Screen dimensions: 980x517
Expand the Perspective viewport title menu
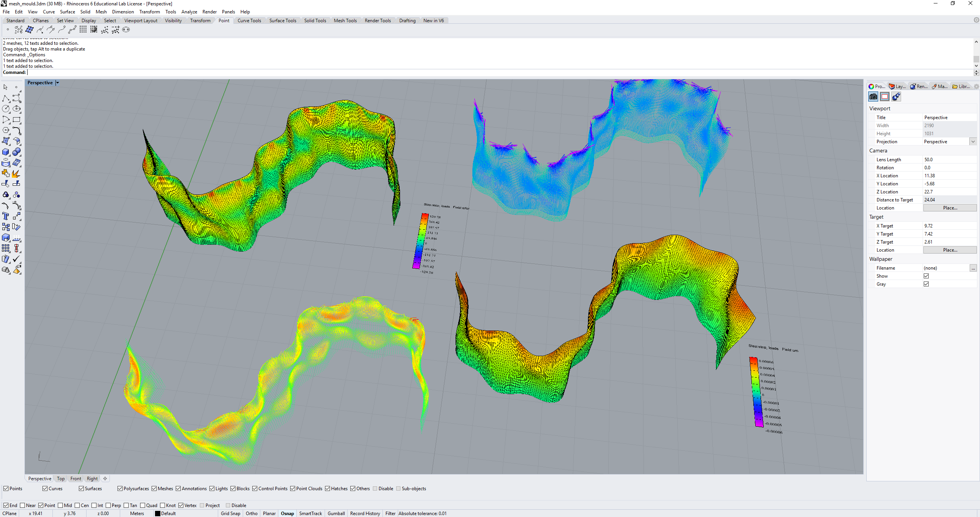tap(57, 83)
